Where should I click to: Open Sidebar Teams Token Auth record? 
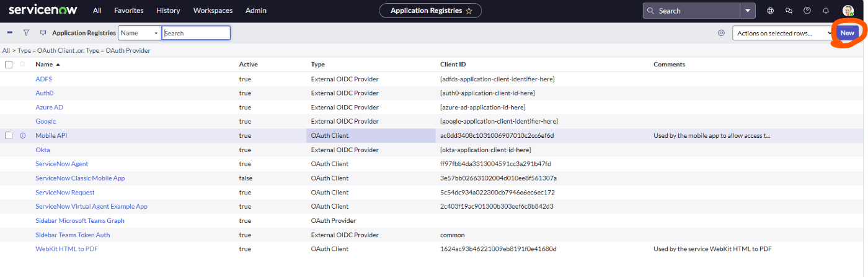coord(73,235)
